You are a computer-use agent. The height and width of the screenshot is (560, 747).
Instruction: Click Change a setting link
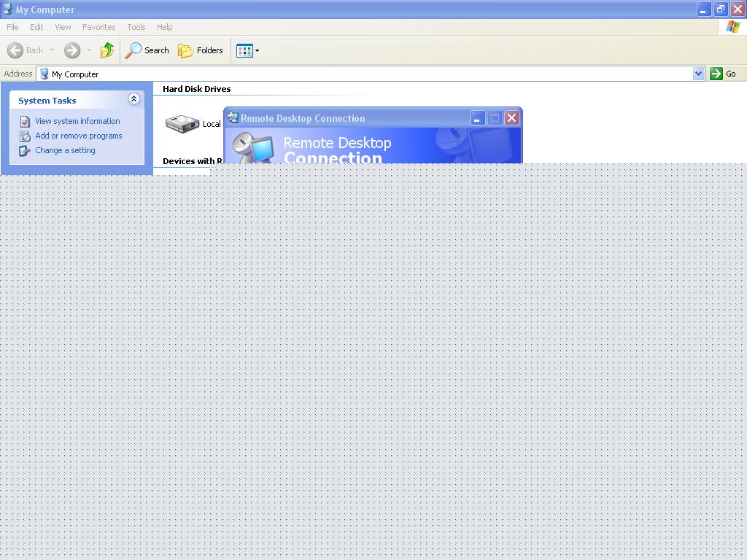(65, 150)
